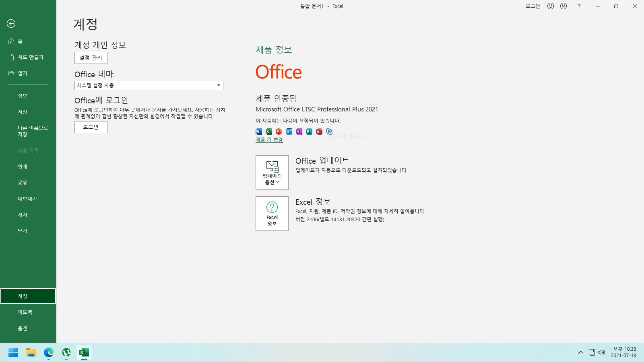
Task: Click the network tray icon
Action: (x=592, y=352)
